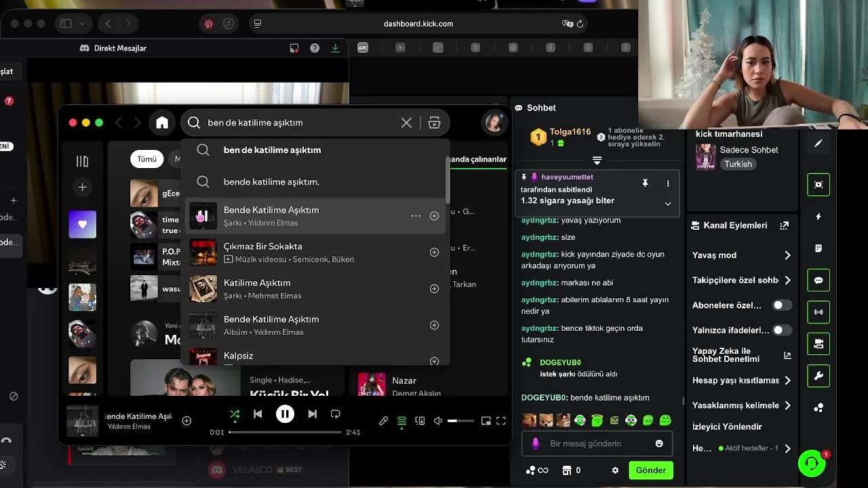The width and height of the screenshot is (868, 488).
Task: Add Bende Katilime Aşıktım album to library
Action: (435, 325)
